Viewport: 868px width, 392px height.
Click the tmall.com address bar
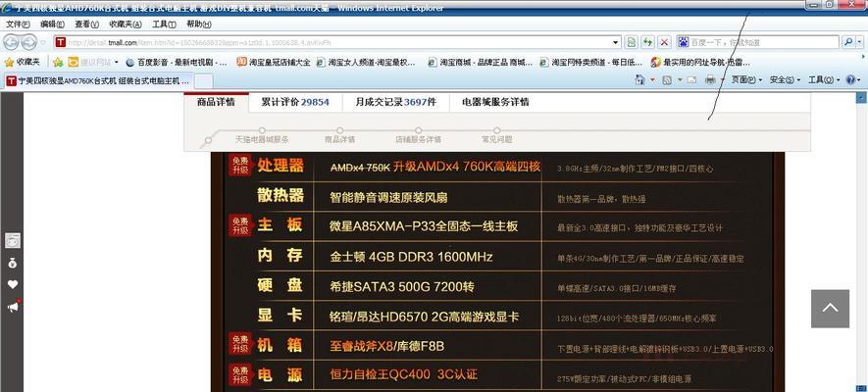point(337,42)
